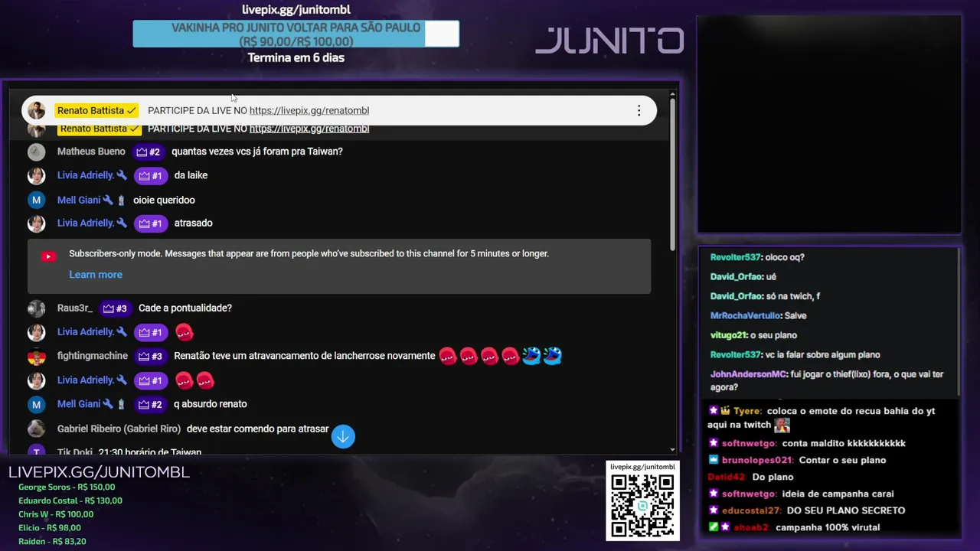Viewport: 980px width, 551px height.
Task: Click the #2 badge on 'q absurdo renato'
Action: [x=150, y=404]
